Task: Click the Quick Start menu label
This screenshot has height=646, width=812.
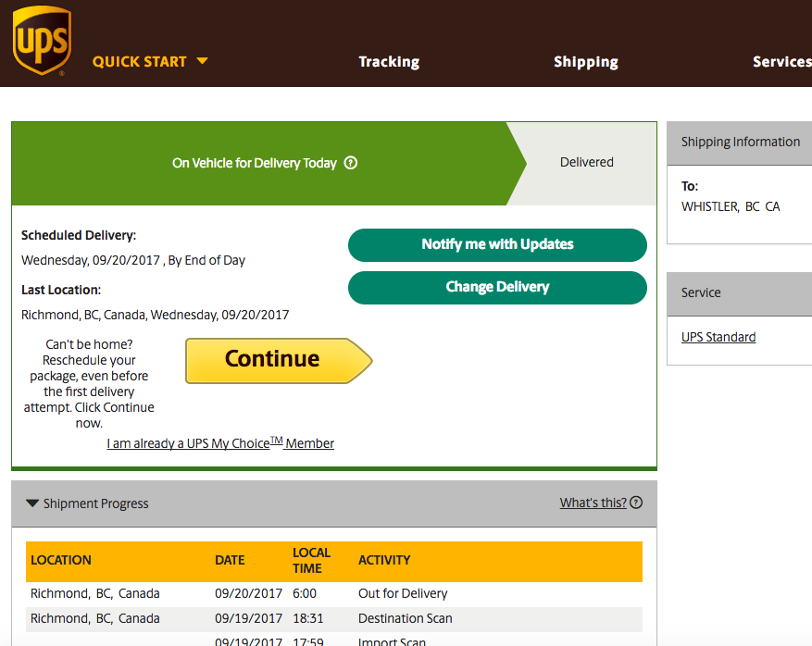Action: click(x=139, y=62)
